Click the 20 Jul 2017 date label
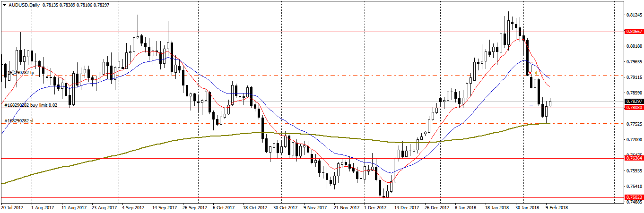 13,207
